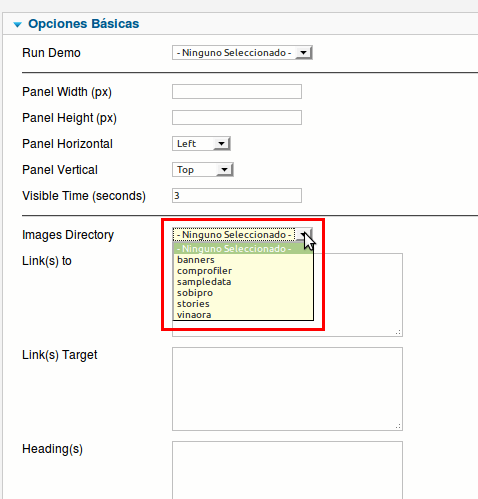The image size is (478, 499).
Task: Click the Link(s) to textarea
Action: (358, 295)
